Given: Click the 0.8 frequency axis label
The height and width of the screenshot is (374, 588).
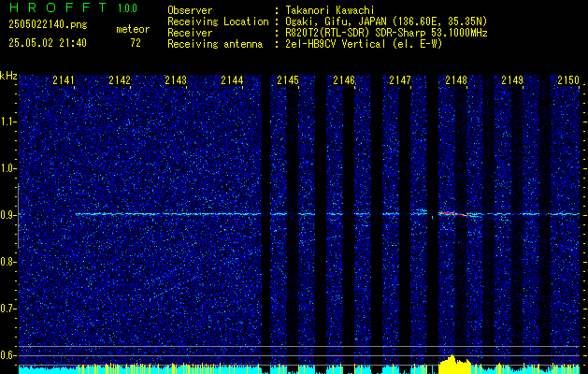Looking at the screenshot, I should 7,262.
